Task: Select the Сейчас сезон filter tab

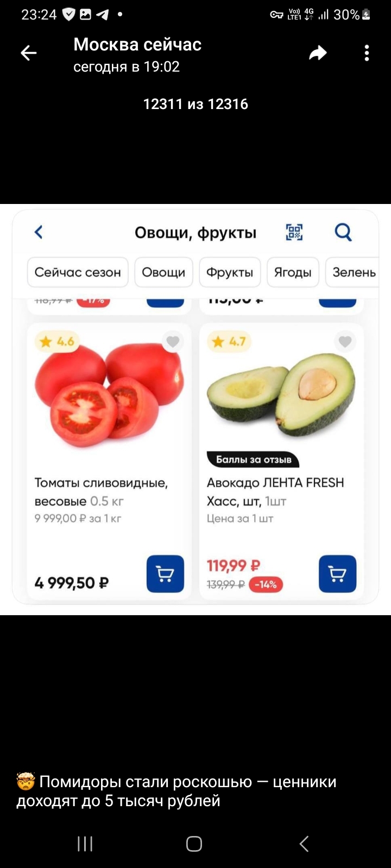Action: coord(78,272)
